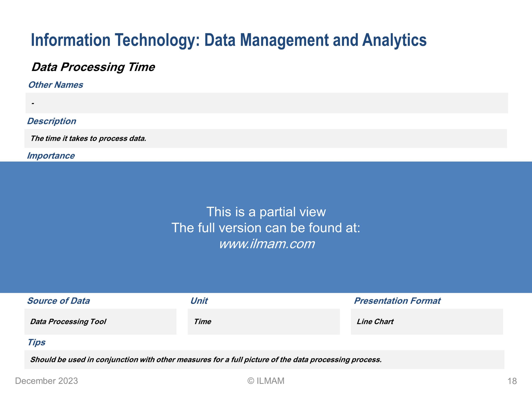Click the 'This is a partial view' banner text
The image size is (532, 399).
coord(266,212)
